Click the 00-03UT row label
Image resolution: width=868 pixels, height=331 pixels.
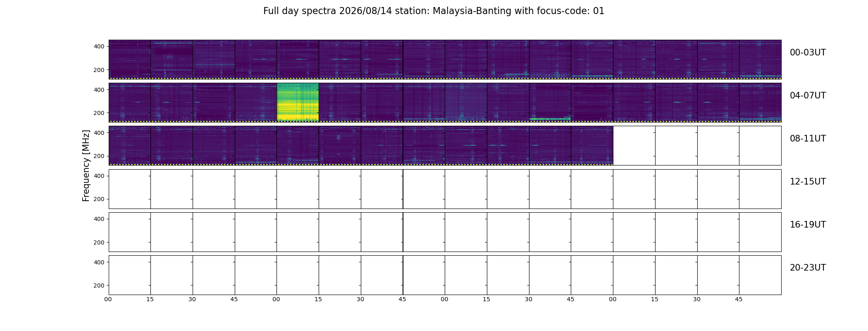pos(808,53)
